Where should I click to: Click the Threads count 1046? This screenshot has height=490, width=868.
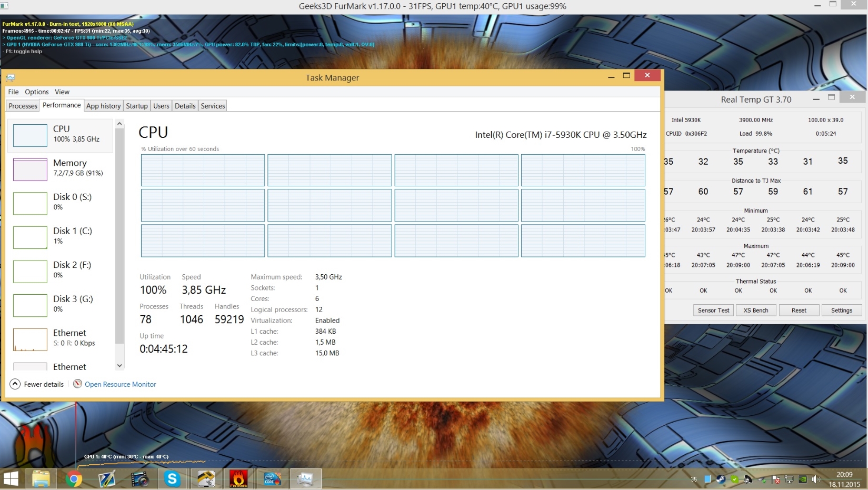click(192, 319)
